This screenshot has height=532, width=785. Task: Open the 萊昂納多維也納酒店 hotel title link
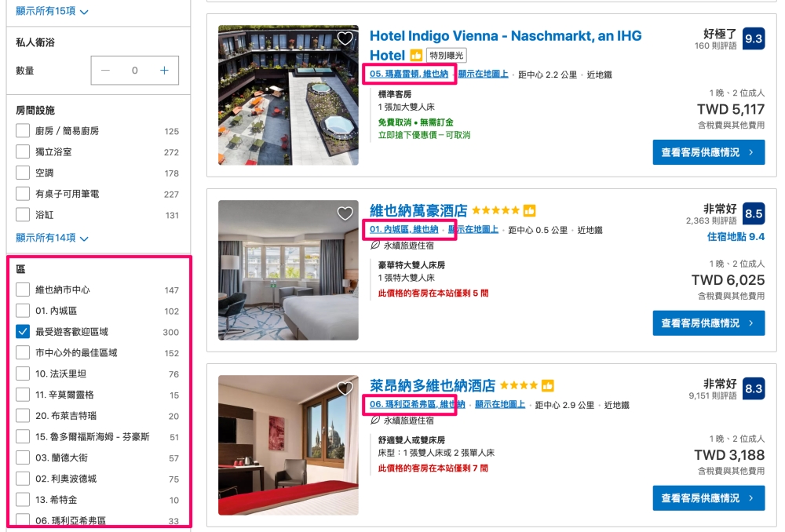(x=433, y=385)
